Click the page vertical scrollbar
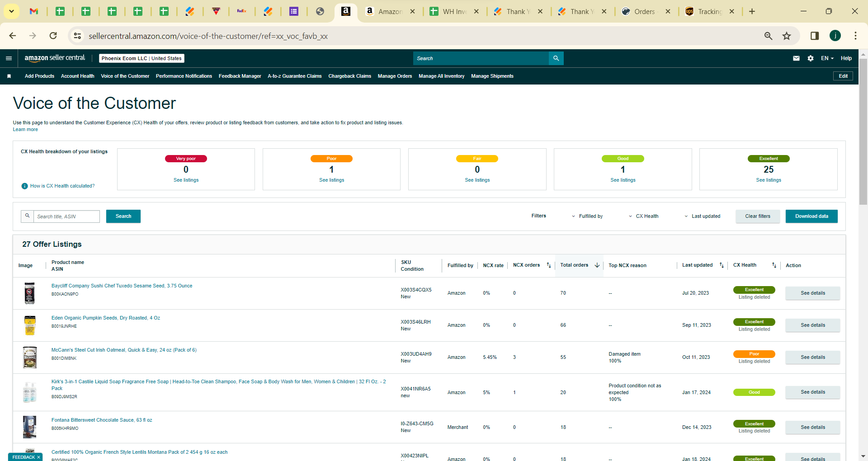Image resolution: width=868 pixels, height=461 pixels. [x=863, y=131]
